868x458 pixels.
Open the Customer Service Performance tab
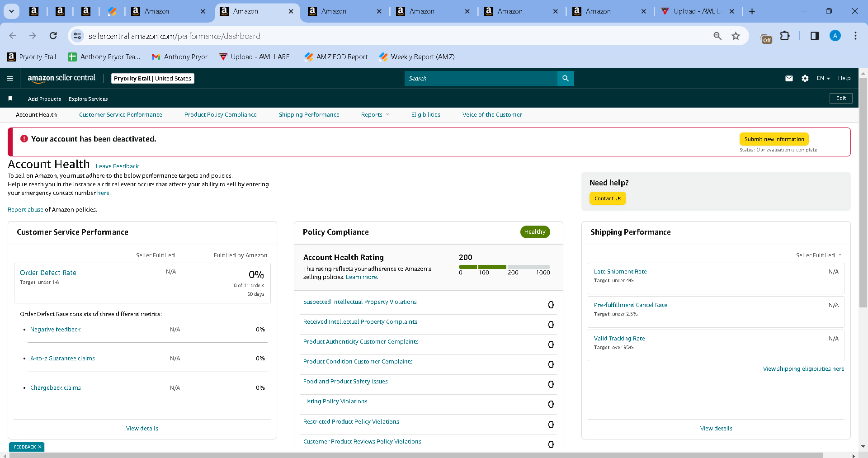point(120,115)
